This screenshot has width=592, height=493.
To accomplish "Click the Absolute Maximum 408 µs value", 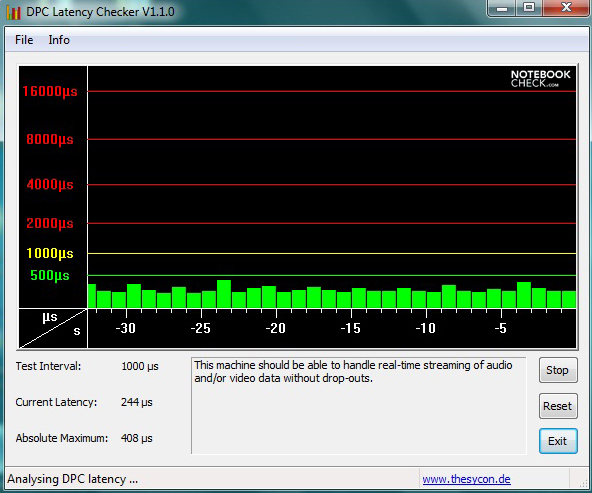I will 137,438.
